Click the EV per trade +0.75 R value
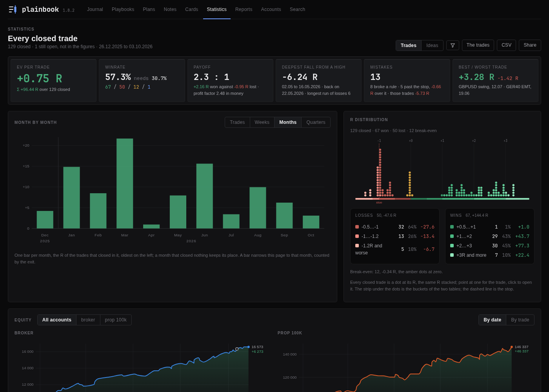The height and width of the screenshot is (392, 549). click(x=39, y=78)
